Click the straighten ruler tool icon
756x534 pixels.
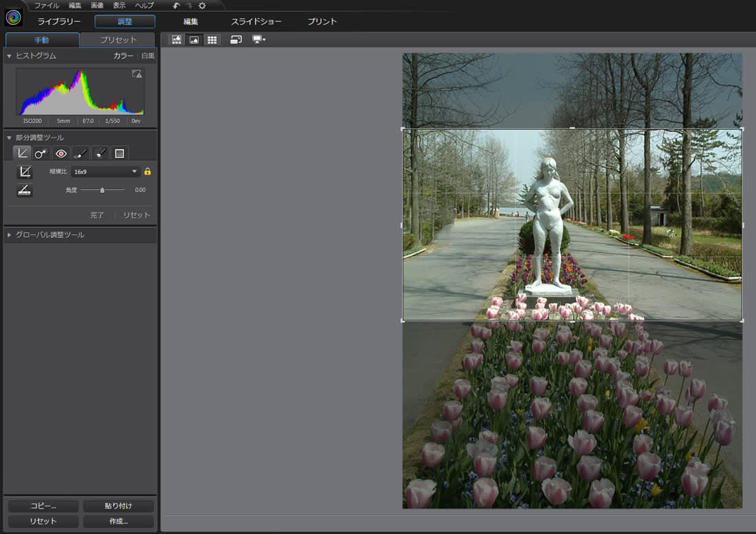(x=25, y=190)
